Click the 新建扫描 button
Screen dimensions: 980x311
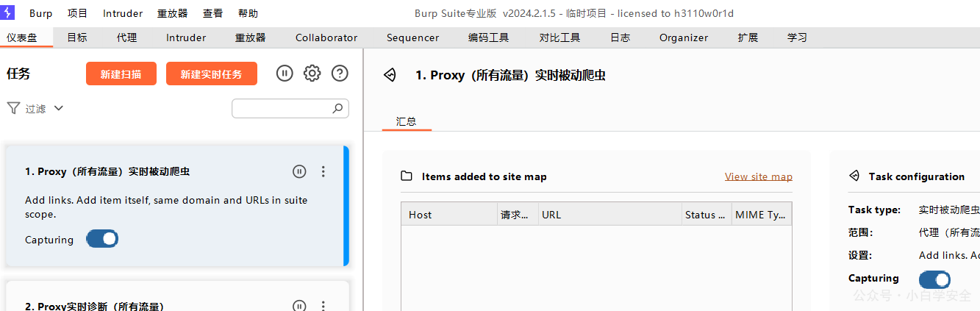click(121, 74)
